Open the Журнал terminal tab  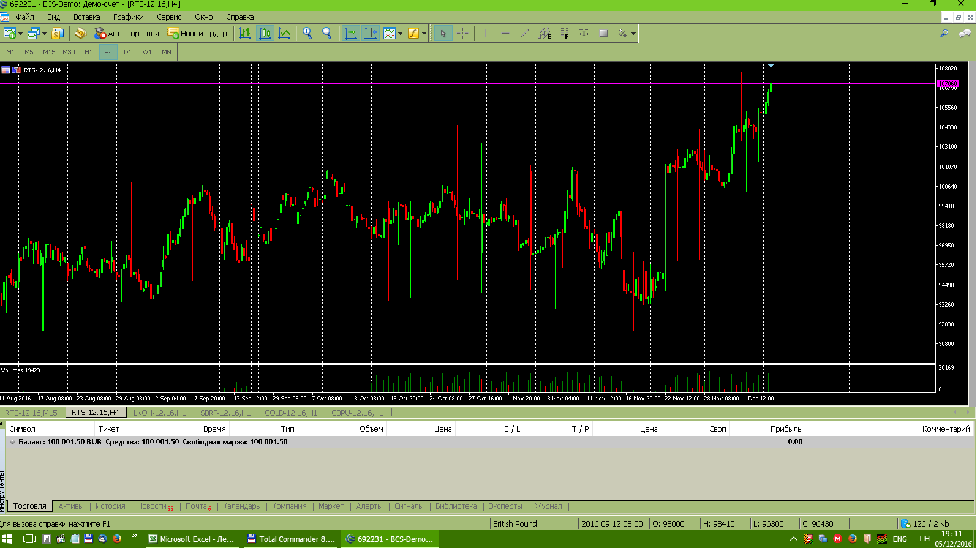[x=548, y=506]
